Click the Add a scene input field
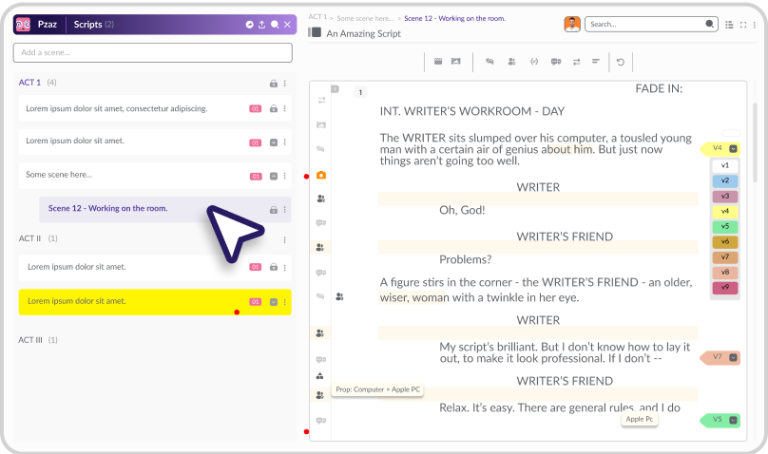Screen dimensions: 768x454 click(x=153, y=52)
